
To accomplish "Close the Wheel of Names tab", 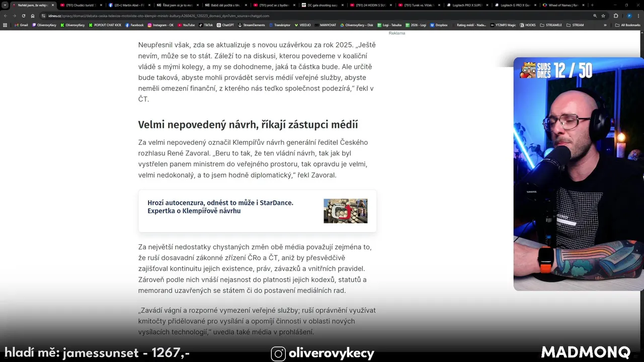I will (583, 5).
